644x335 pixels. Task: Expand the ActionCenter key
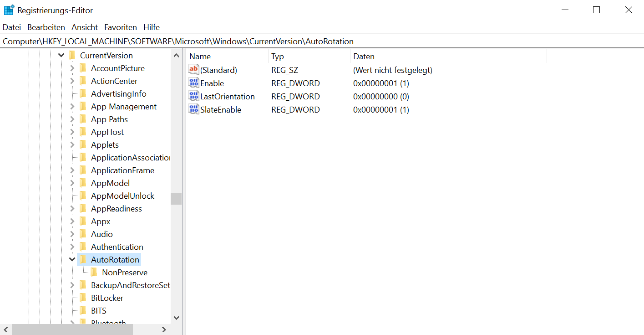[x=72, y=81]
